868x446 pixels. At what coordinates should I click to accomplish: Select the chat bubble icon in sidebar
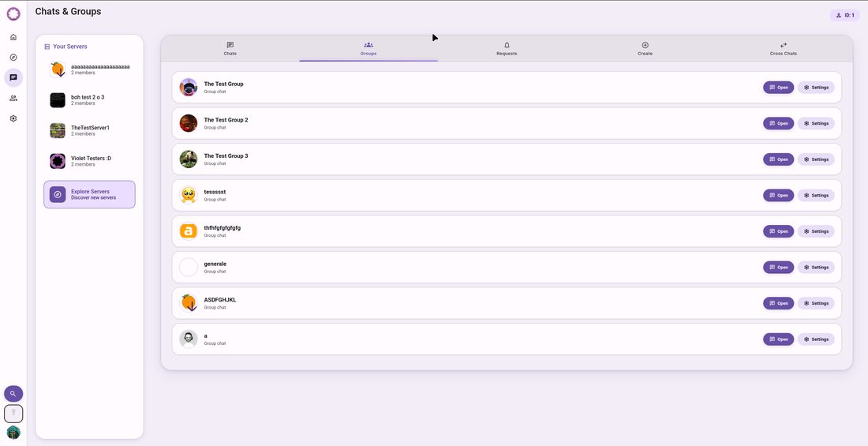click(x=13, y=77)
